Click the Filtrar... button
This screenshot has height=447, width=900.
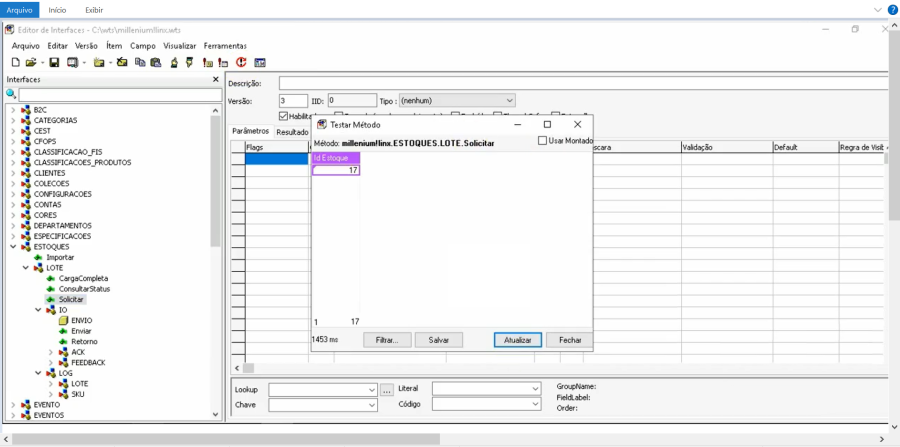pos(387,340)
